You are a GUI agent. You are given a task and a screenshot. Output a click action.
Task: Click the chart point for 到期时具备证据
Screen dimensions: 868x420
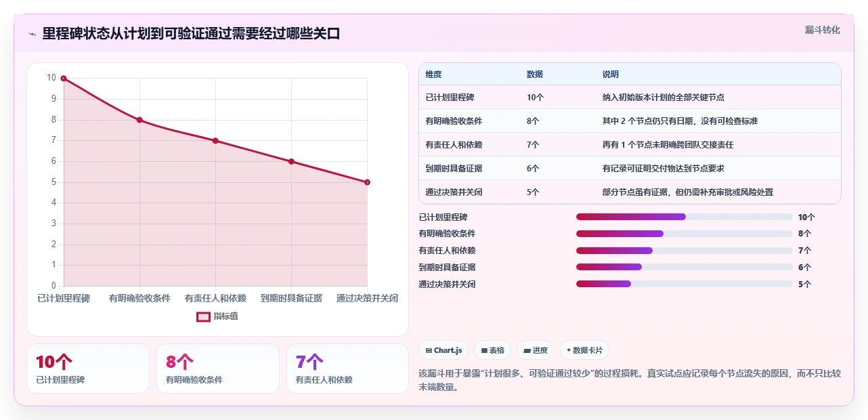coord(291,161)
